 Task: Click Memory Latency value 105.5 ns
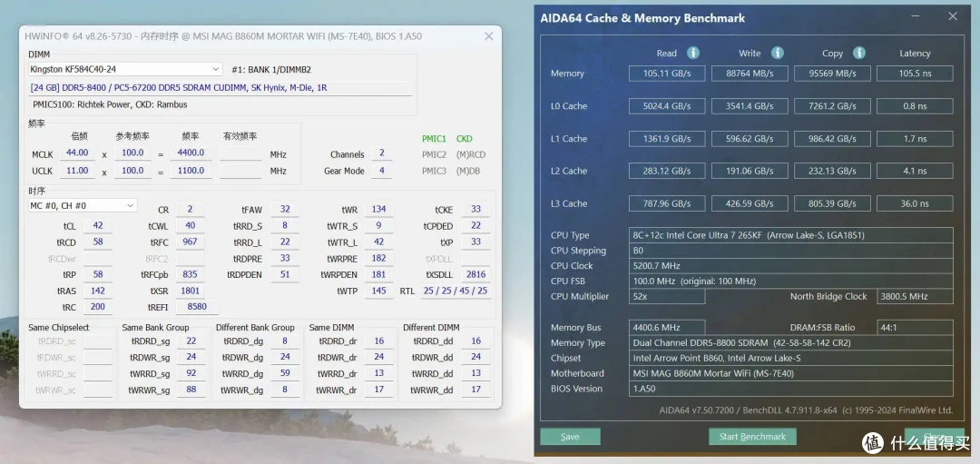point(915,74)
